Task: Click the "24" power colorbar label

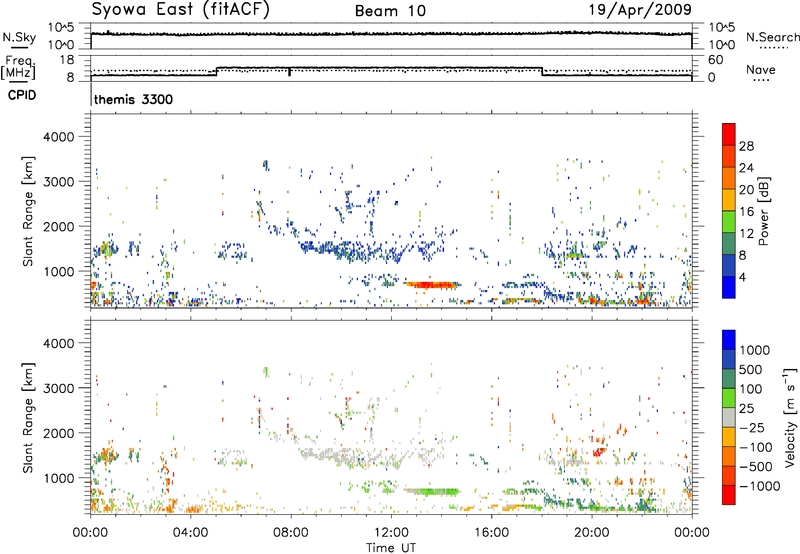Action: tap(746, 168)
